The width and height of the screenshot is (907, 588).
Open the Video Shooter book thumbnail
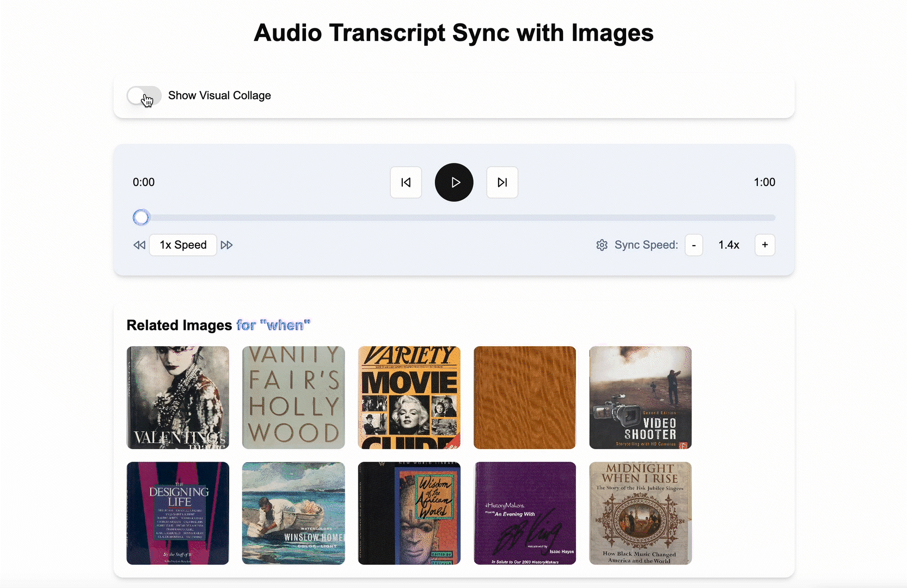pos(640,397)
